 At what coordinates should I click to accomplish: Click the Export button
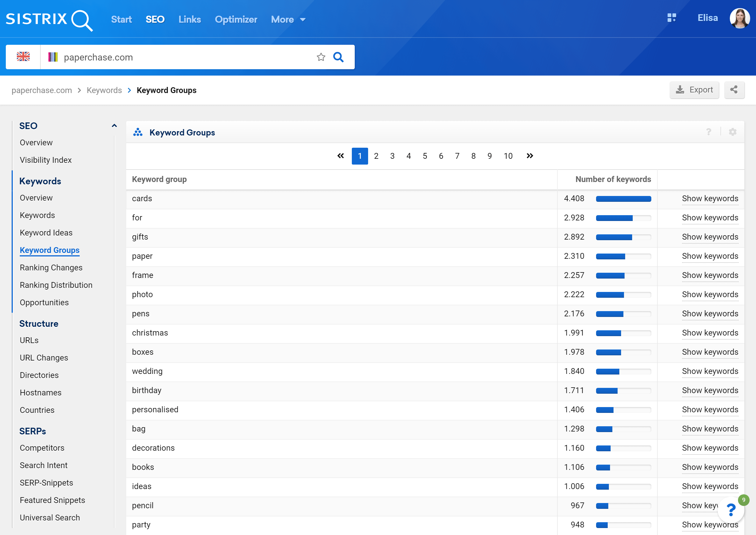click(694, 90)
